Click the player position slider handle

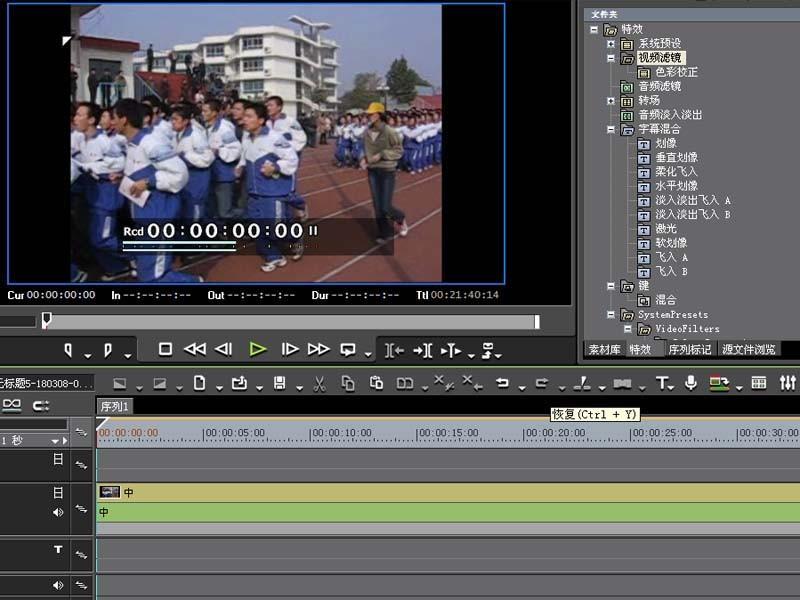(x=46, y=320)
